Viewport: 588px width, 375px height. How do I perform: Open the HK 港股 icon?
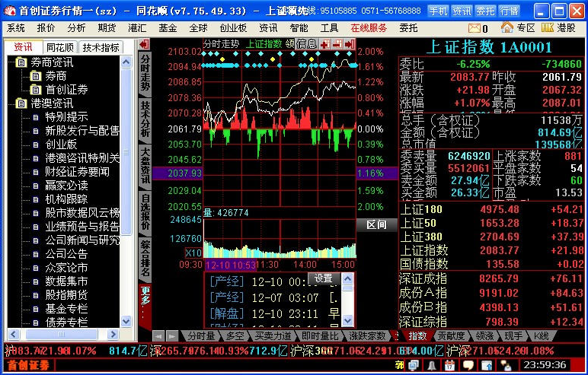[x=548, y=27]
